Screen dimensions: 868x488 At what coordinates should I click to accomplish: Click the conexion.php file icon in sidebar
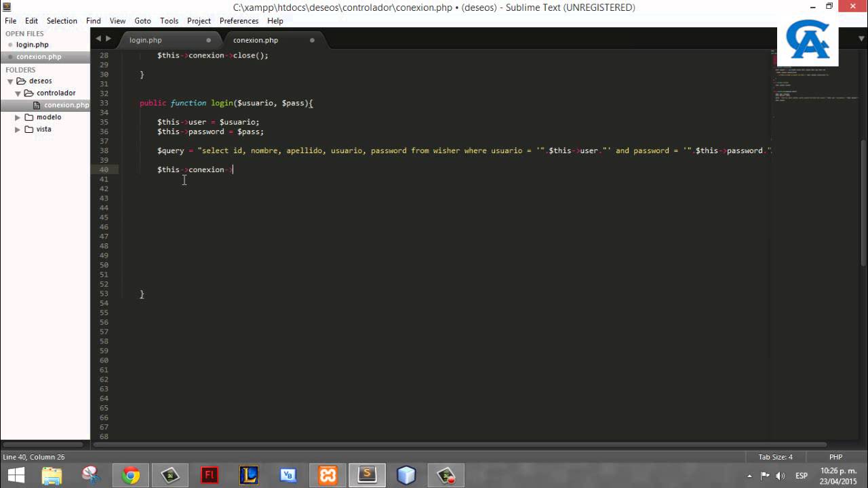tap(37, 105)
